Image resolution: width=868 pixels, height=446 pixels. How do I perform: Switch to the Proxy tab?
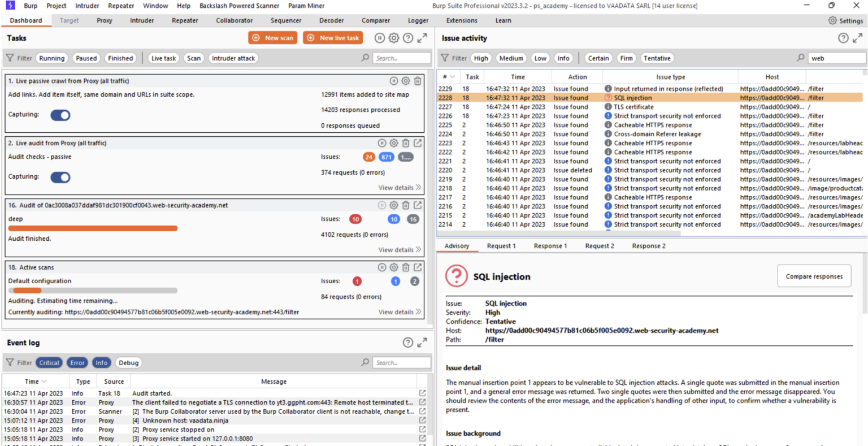click(x=104, y=20)
